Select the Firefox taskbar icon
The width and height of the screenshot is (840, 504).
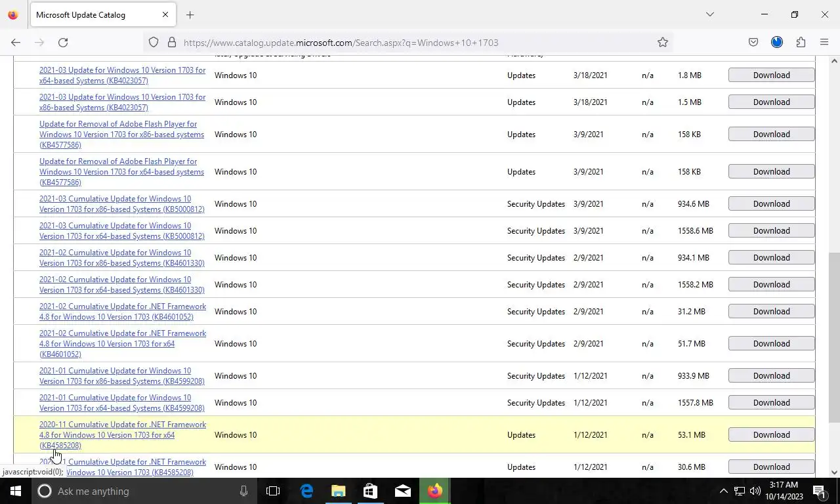pos(434,491)
